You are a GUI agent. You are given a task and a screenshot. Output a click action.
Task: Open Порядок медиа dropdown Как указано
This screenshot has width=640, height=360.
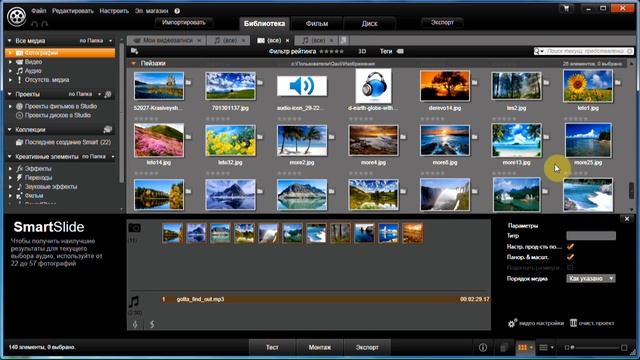point(590,278)
